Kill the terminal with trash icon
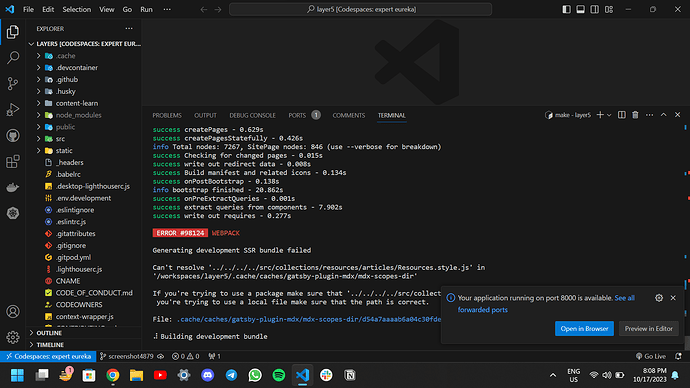 (635, 115)
